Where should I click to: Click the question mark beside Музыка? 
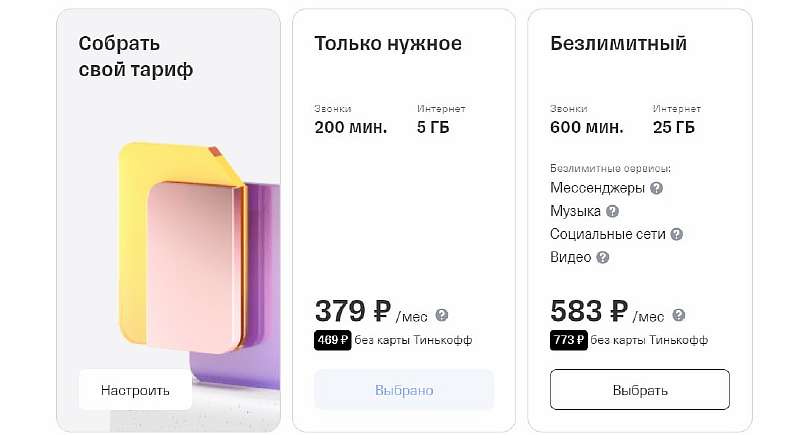(x=613, y=211)
